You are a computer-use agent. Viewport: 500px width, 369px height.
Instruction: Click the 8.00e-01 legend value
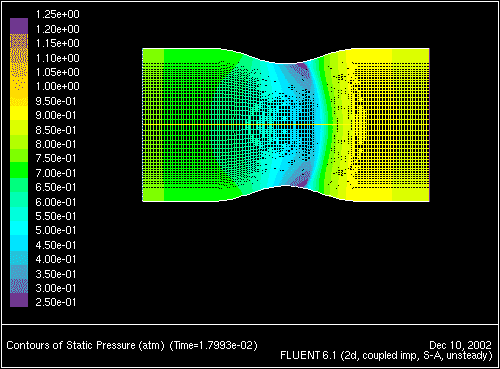coord(56,144)
